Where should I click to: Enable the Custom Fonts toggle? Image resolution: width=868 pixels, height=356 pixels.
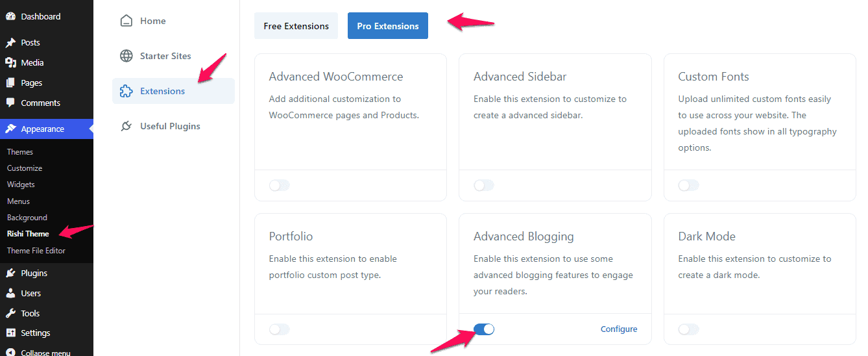pos(688,186)
